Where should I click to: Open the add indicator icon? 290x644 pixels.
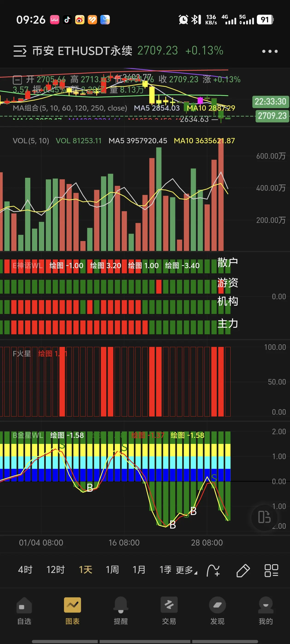pyautogui.click(x=213, y=570)
